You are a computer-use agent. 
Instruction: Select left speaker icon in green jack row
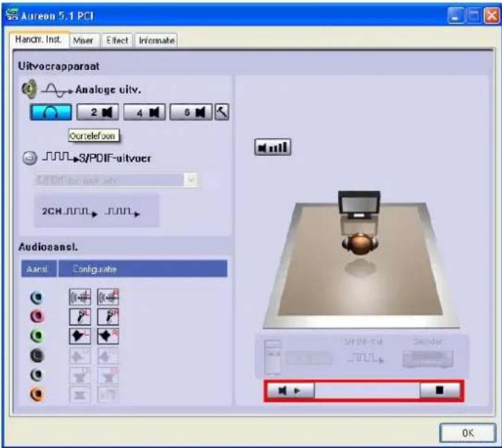pos(80,336)
